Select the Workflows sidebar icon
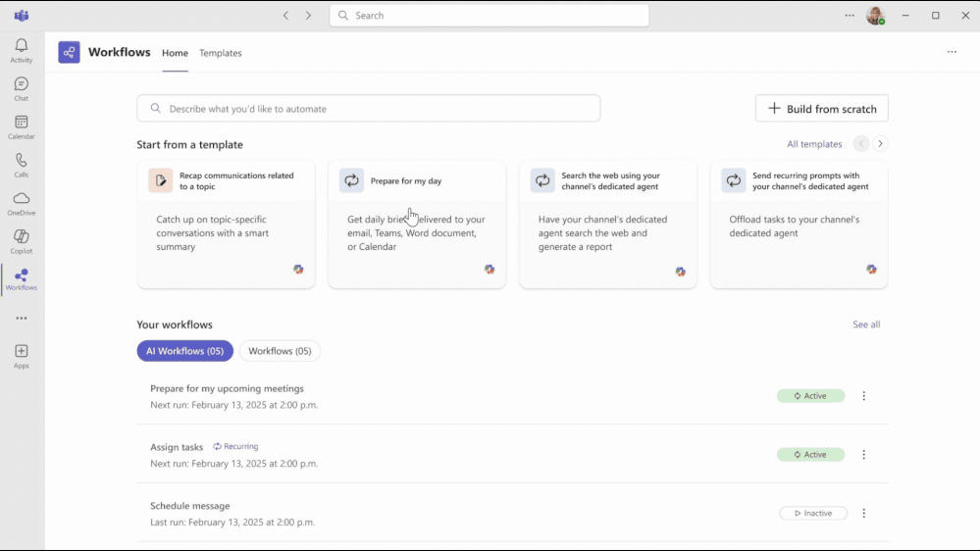 22,279
